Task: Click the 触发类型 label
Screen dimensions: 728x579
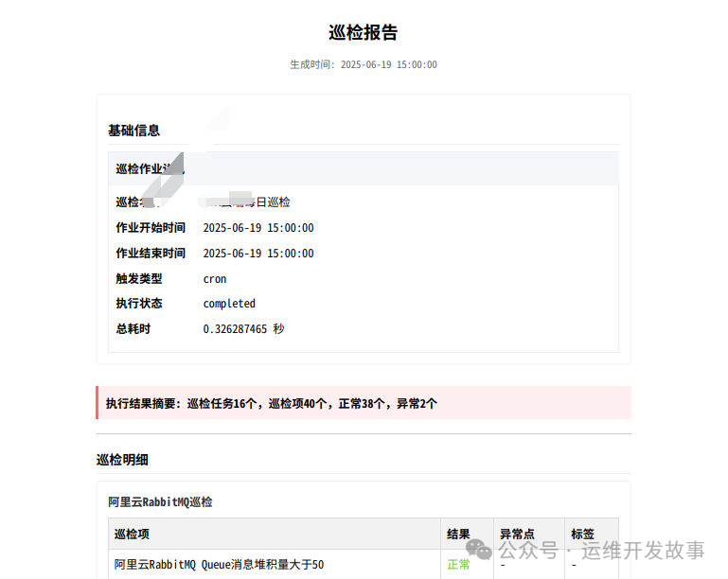Action: pos(139,278)
